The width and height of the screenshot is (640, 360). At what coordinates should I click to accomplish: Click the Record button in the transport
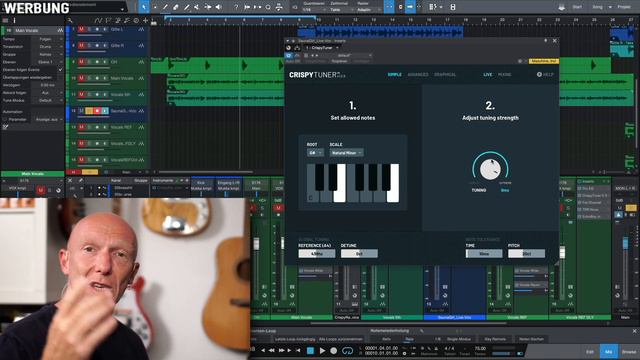(x=333, y=350)
